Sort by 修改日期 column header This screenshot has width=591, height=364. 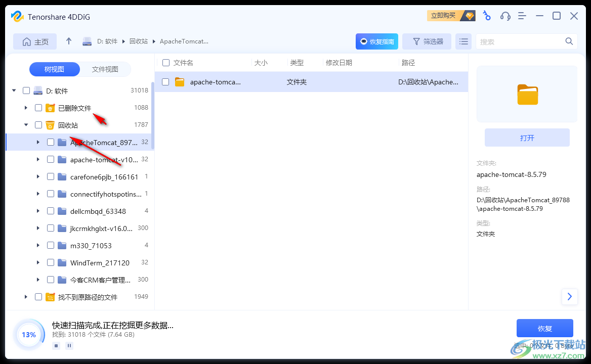[x=339, y=63]
